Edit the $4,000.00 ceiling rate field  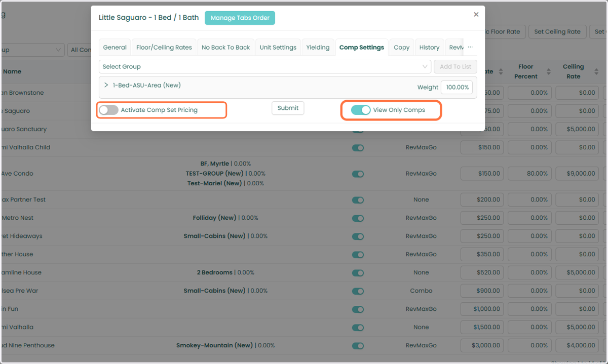577,346
